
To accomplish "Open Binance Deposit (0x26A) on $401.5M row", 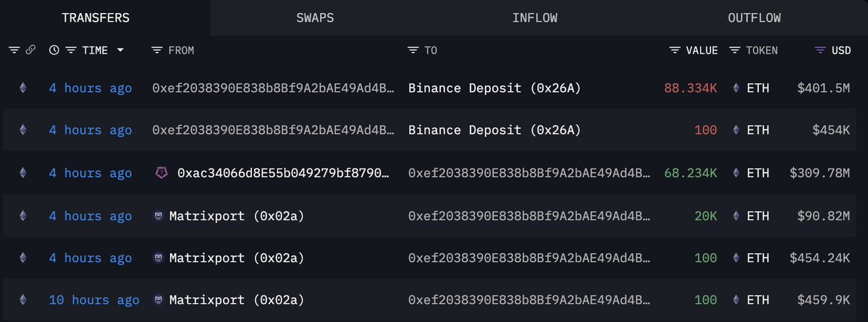I will click(494, 88).
